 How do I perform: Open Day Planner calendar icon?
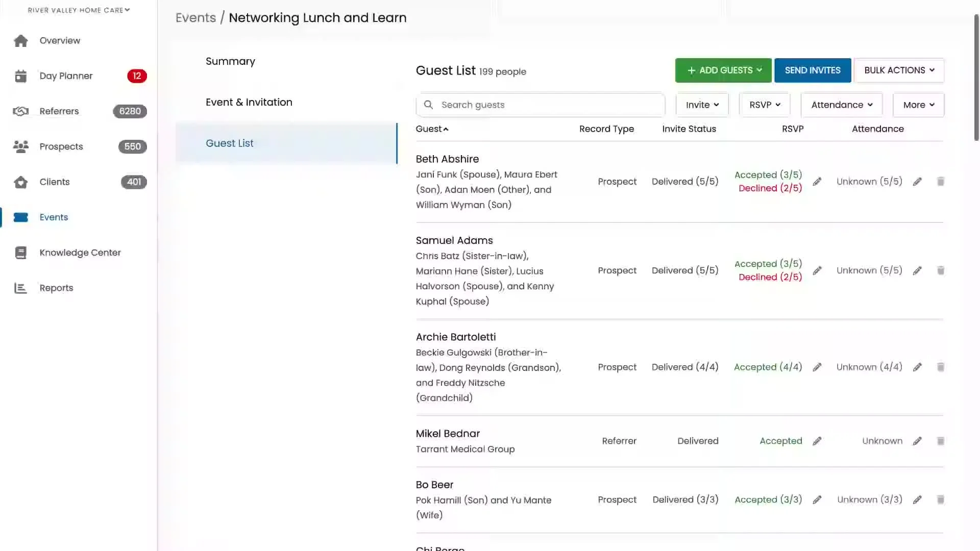(21, 76)
